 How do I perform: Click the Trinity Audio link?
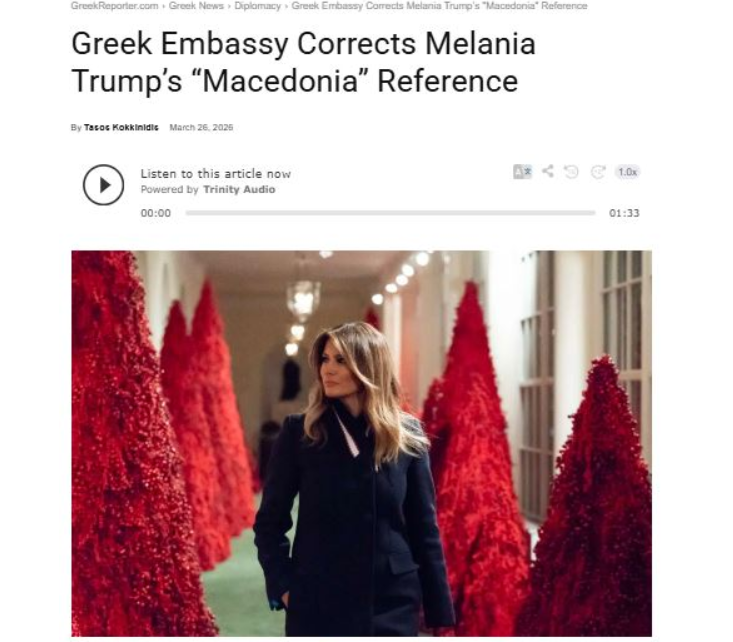pos(239,189)
